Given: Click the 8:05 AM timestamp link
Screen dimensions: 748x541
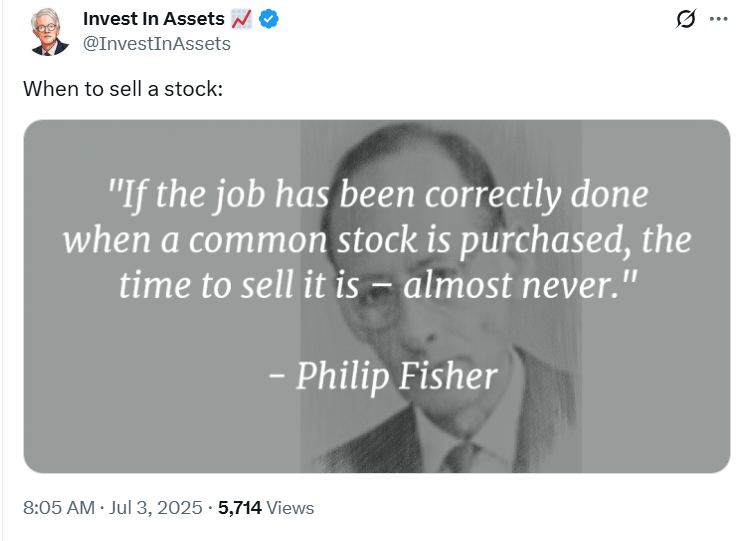Looking at the screenshot, I should coord(59,508).
